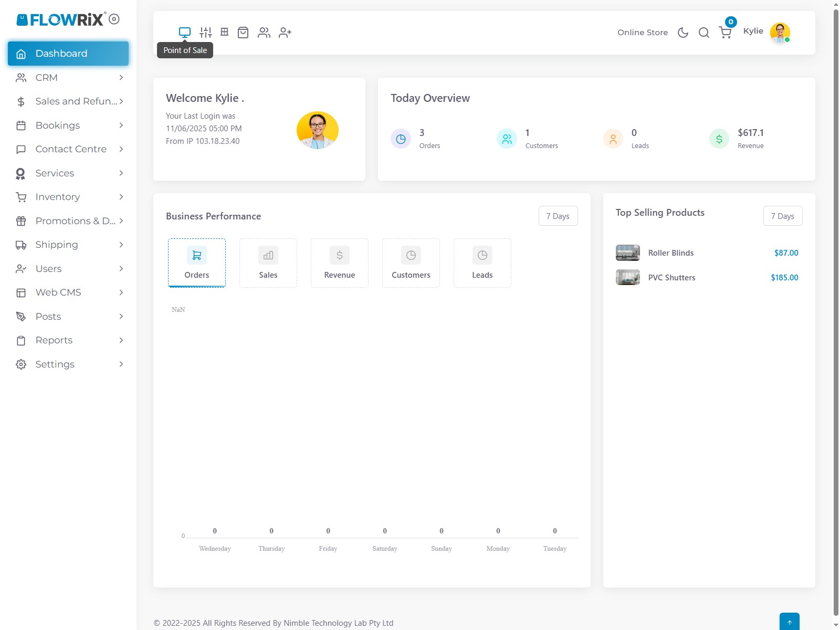Screen dimensions: 840x630
Task: Open Business Performance 7 Days dropdown
Action: coord(558,216)
